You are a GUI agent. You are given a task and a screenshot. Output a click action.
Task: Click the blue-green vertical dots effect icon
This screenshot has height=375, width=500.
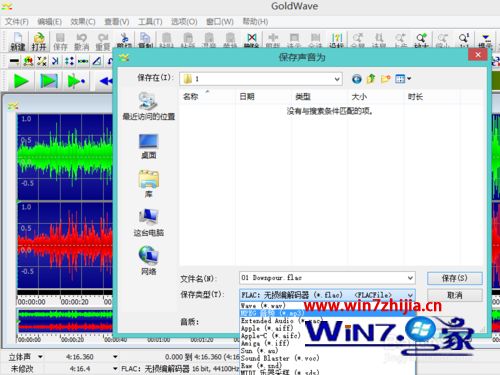click(69, 61)
